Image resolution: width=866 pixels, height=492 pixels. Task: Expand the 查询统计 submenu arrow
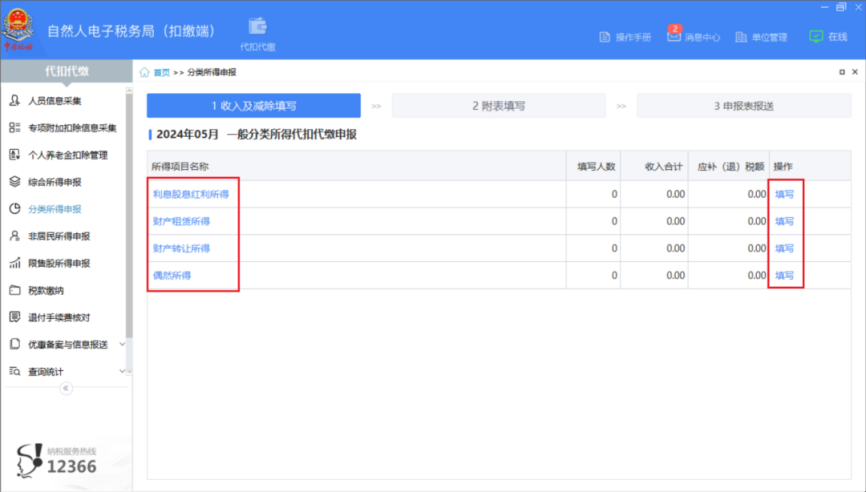[122, 371]
